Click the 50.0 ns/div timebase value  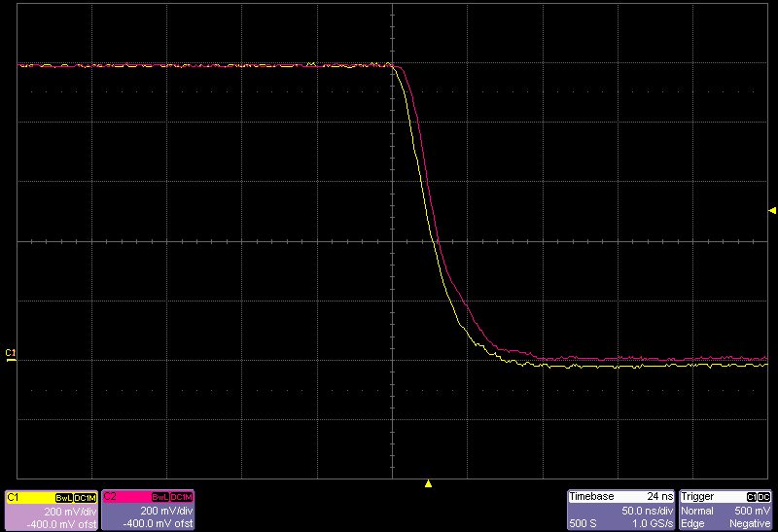pos(648,511)
